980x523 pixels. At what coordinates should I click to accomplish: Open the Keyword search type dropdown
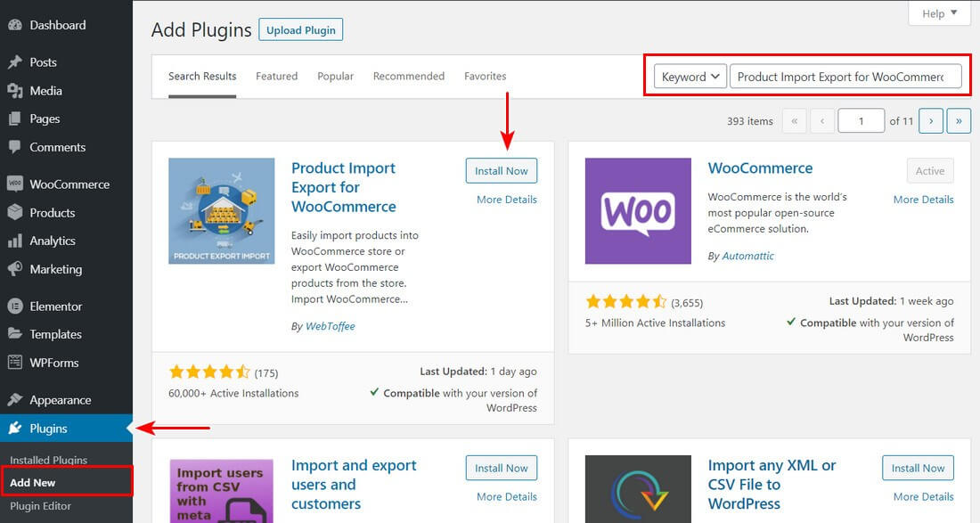[x=690, y=77]
